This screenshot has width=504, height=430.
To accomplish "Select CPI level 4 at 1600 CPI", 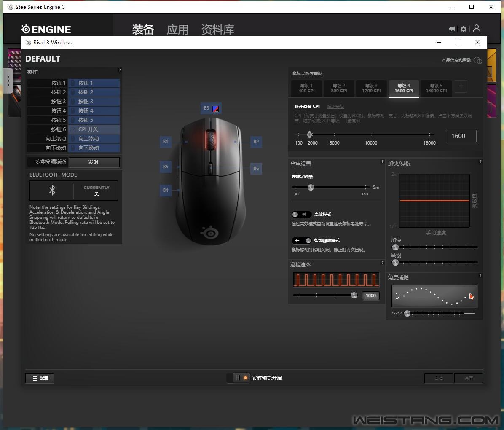I will pos(404,89).
